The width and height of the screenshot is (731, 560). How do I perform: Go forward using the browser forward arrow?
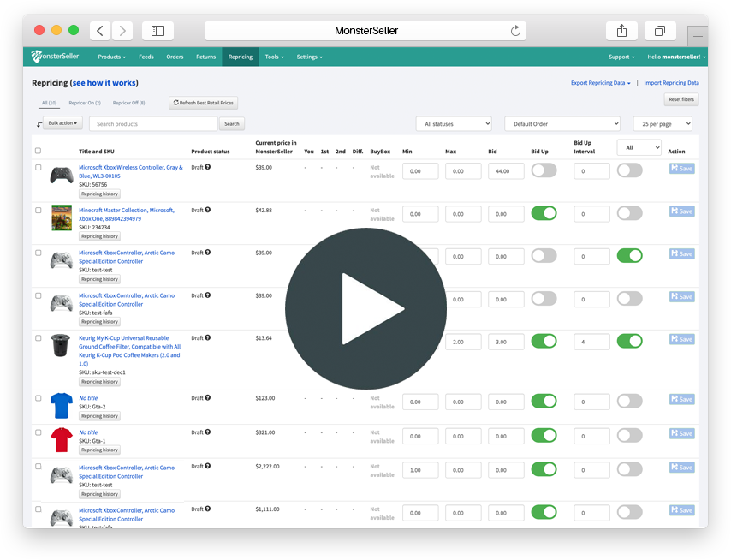(122, 31)
